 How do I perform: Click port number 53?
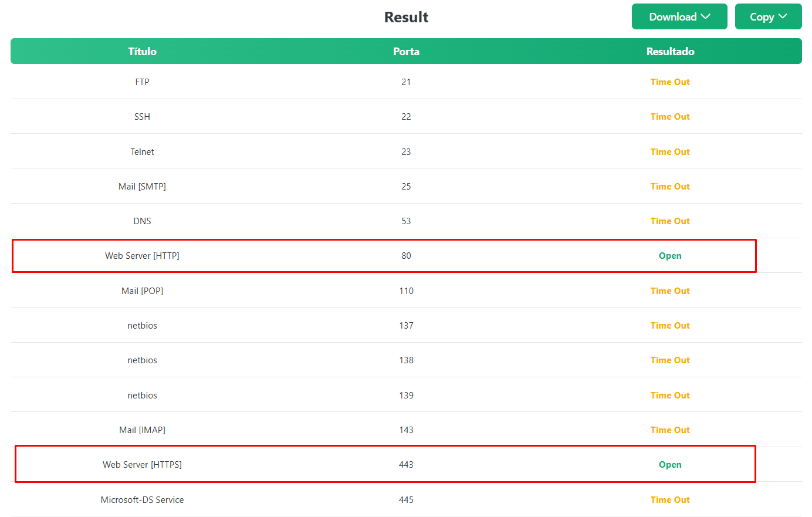[406, 221]
